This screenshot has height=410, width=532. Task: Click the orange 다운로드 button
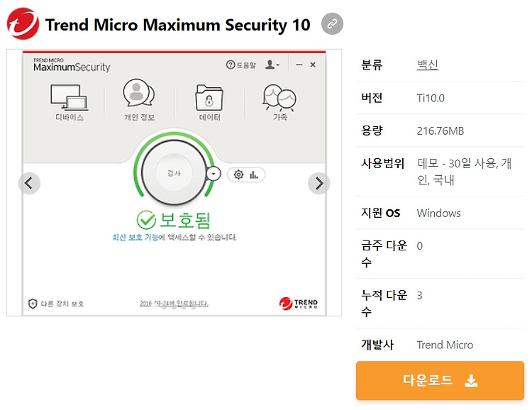pos(440,380)
